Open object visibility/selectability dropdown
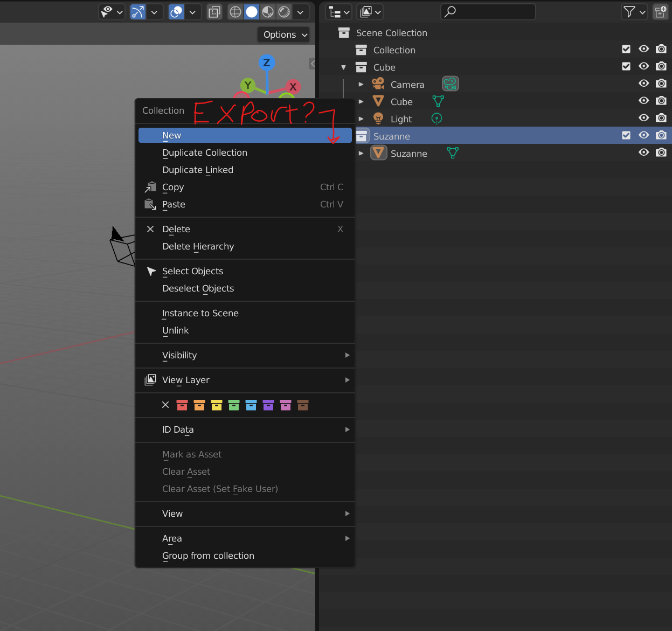 (112, 12)
